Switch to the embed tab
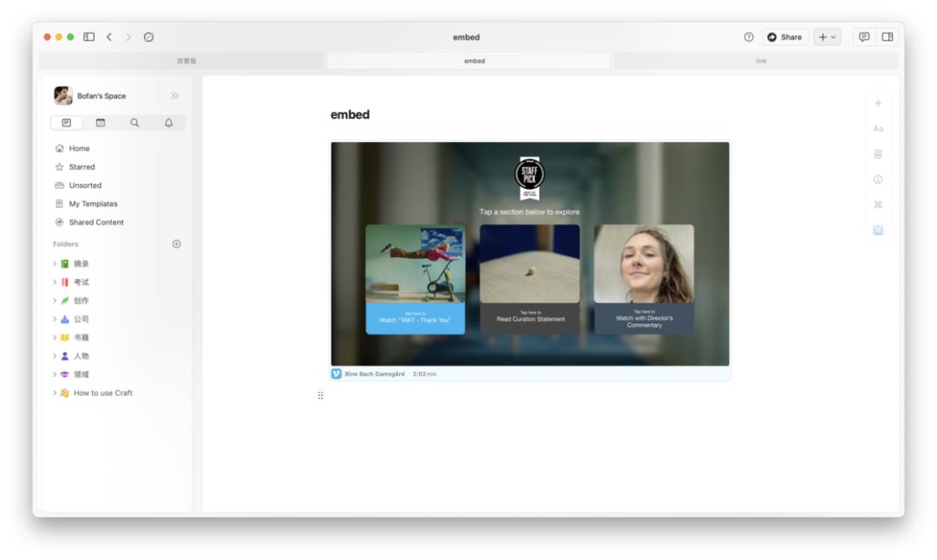Screen dimensions: 937x560 click(x=468, y=61)
